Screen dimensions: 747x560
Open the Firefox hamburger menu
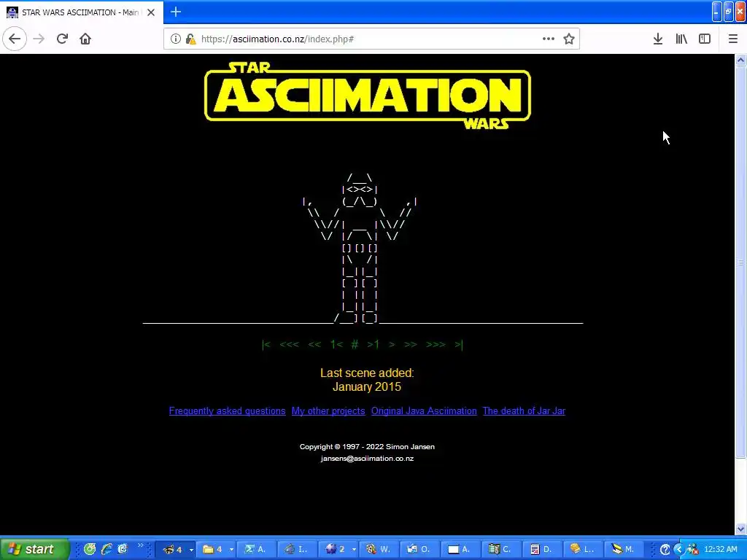pos(733,39)
